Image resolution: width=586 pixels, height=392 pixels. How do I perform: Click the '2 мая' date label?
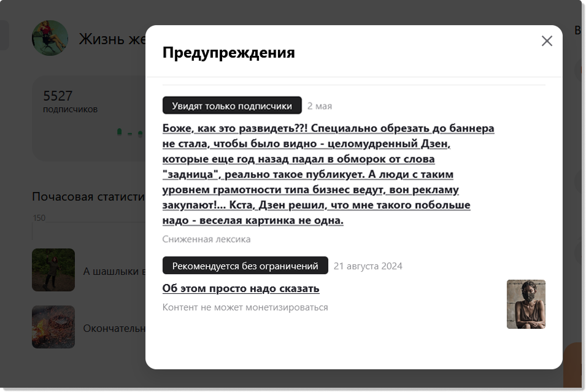coord(320,106)
